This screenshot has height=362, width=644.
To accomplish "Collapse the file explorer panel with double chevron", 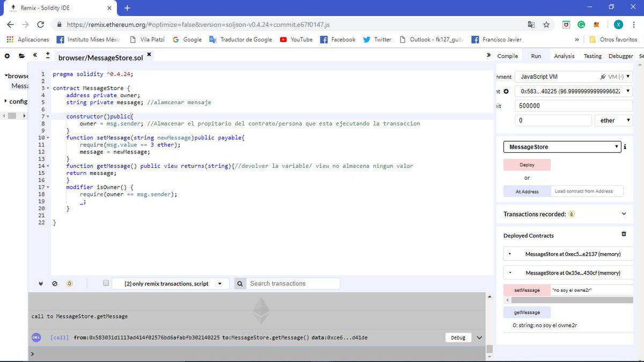I will 35,55.
